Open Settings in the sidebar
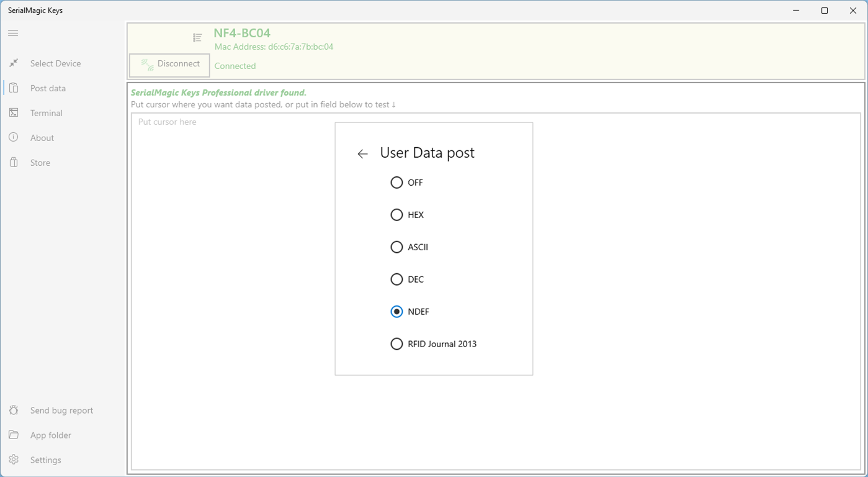This screenshot has width=868, height=477. (45, 460)
